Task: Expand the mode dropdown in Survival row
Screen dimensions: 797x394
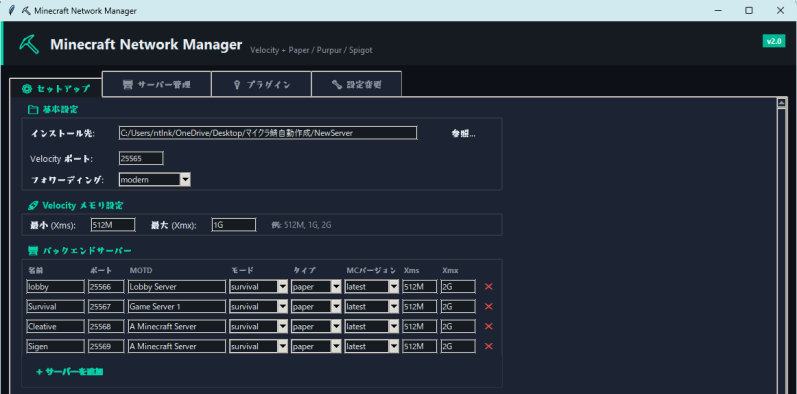Action: click(x=283, y=307)
